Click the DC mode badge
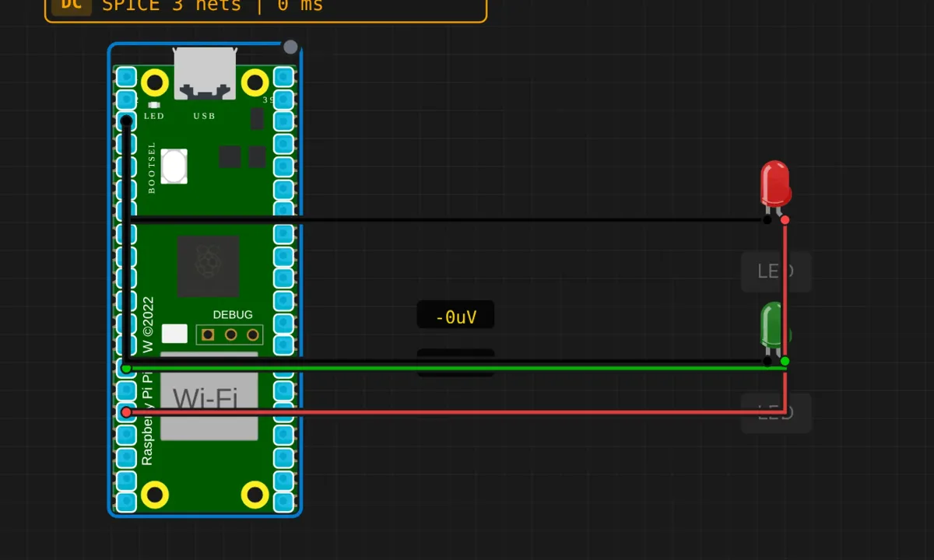This screenshot has height=560, width=934. pyautogui.click(x=71, y=5)
